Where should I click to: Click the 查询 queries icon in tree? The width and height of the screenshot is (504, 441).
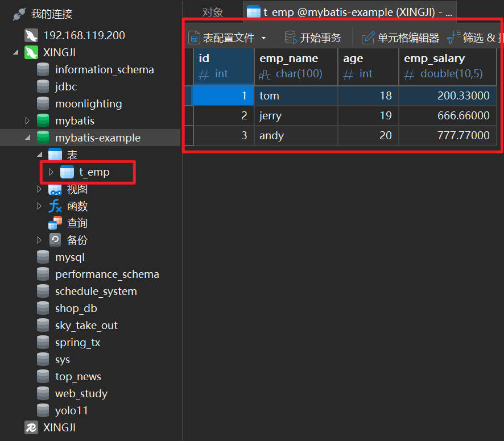tap(55, 223)
